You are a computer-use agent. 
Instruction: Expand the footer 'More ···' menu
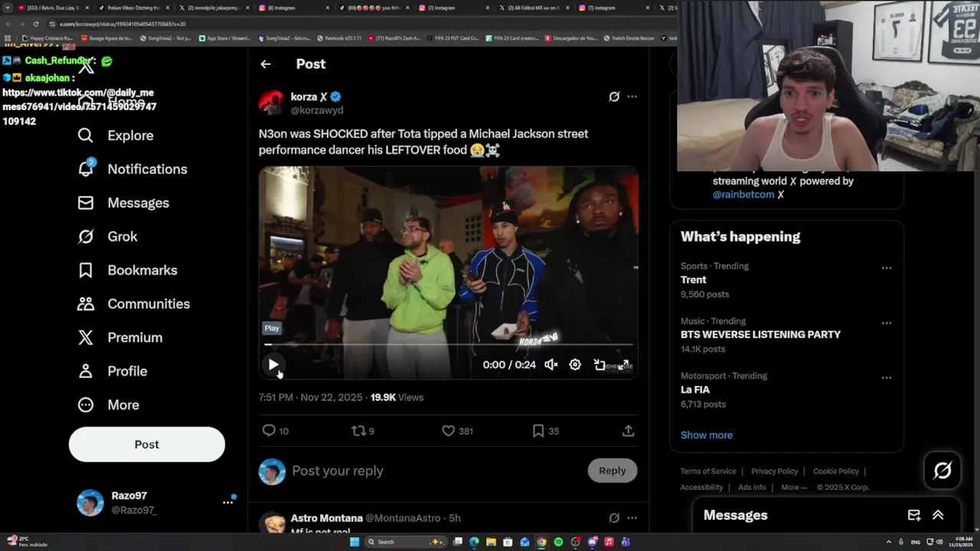(x=794, y=487)
